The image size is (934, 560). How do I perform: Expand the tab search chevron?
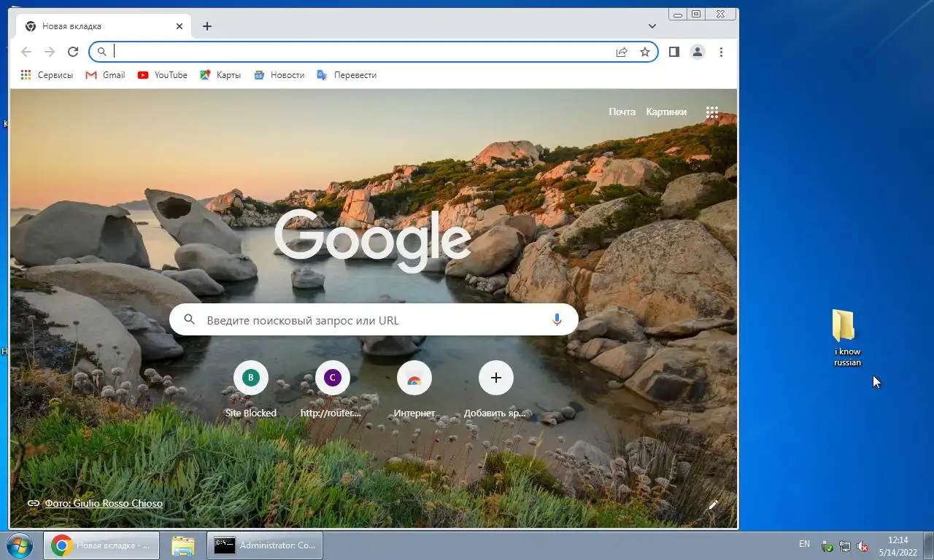(652, 26)
